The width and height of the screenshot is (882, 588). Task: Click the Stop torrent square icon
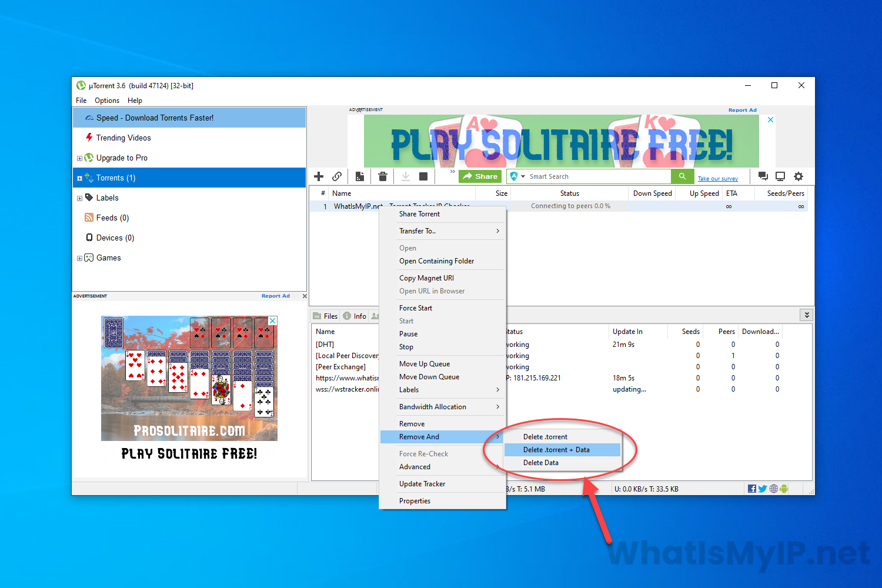click(x=423, y=176)
